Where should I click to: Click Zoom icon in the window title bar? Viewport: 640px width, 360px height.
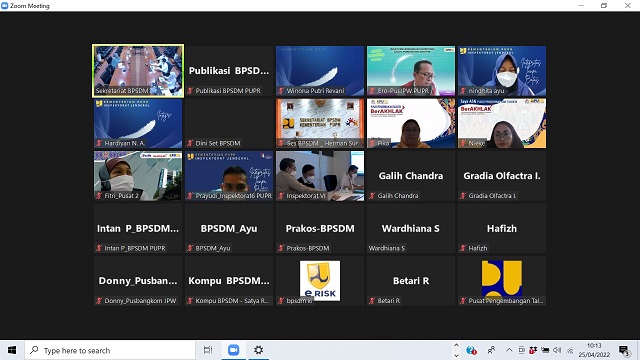coord(4,6)
